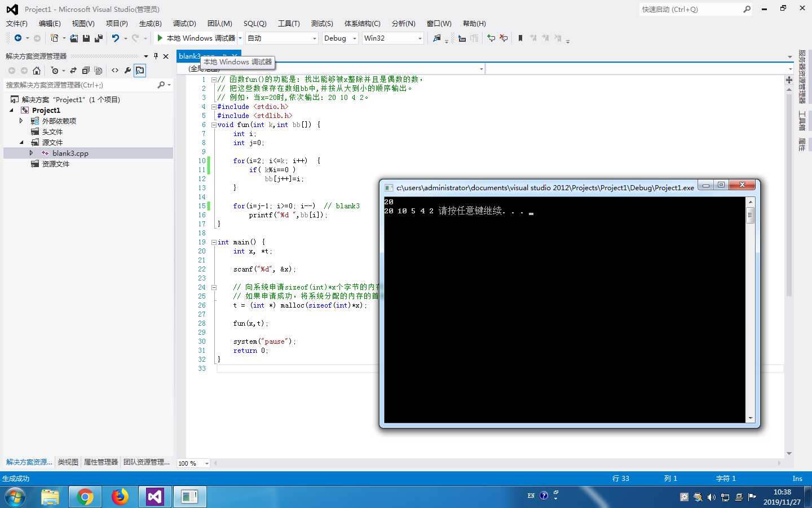Undo the last edit with the undo icon
The width and height of the screenshot is (812, 508).
116,38
